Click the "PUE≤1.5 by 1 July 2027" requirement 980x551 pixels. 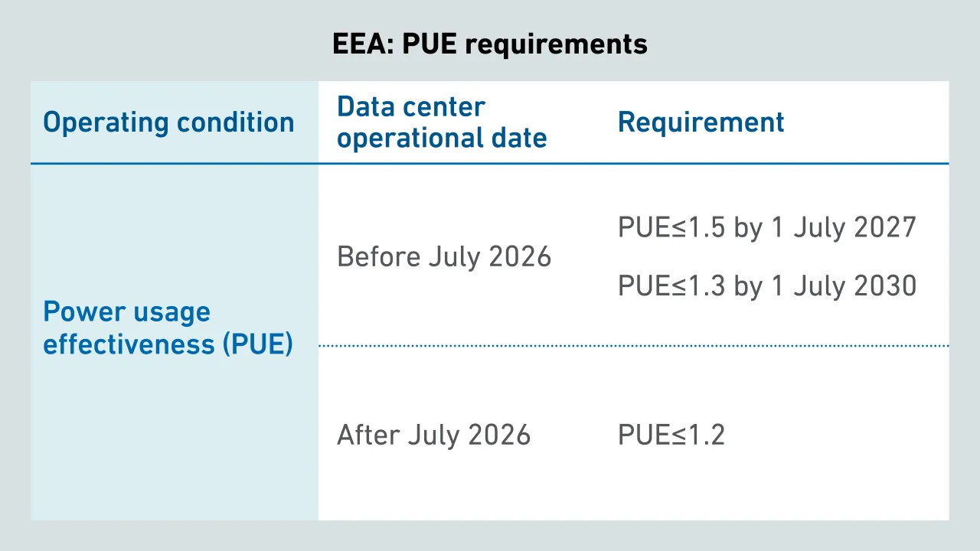pyautogui.click(x=766, y=227)
